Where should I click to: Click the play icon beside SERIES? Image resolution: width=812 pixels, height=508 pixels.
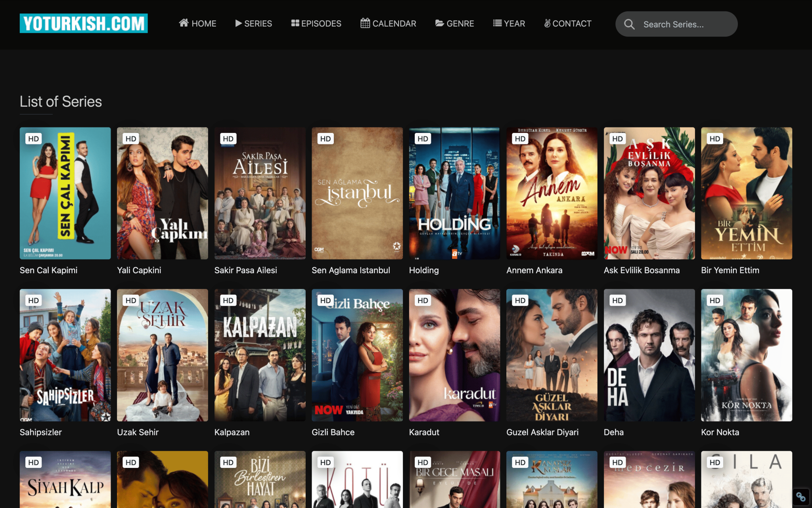coord(238,23)
